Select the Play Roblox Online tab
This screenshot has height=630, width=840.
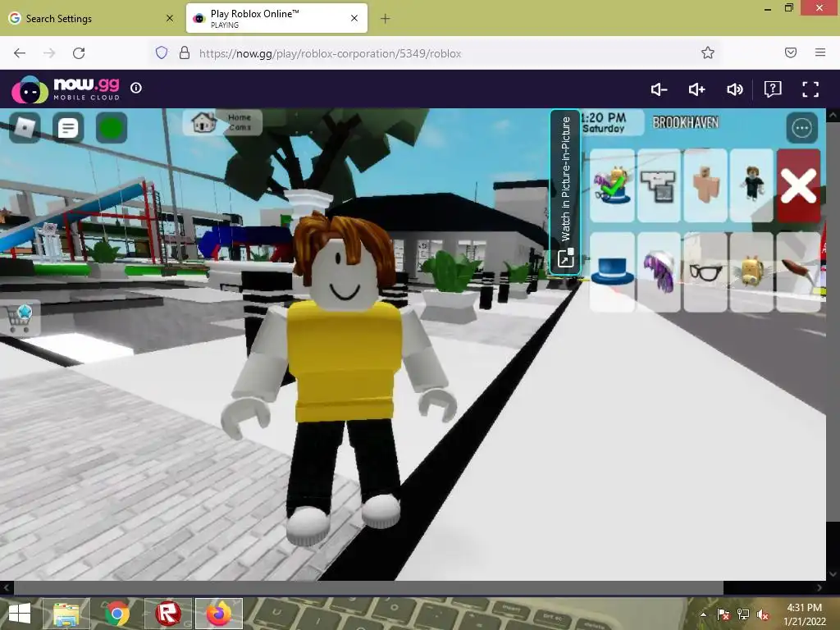coord(276,18)
